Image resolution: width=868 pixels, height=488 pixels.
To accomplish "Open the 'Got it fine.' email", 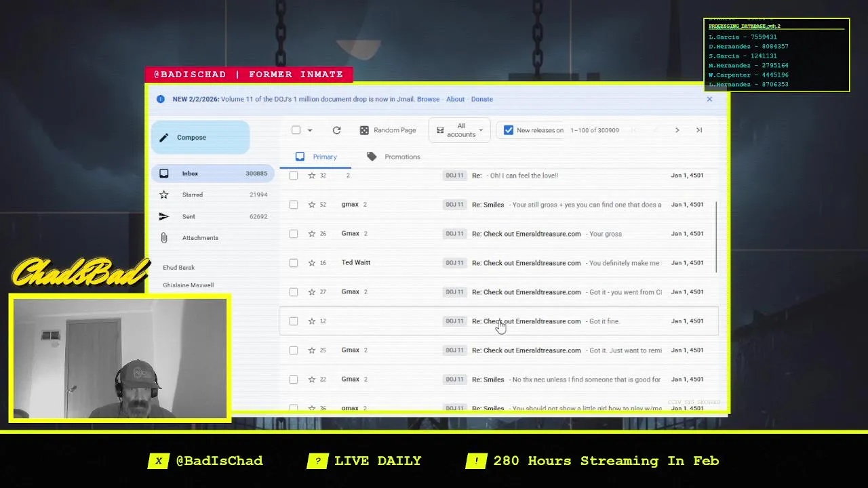I will (498, 321).
